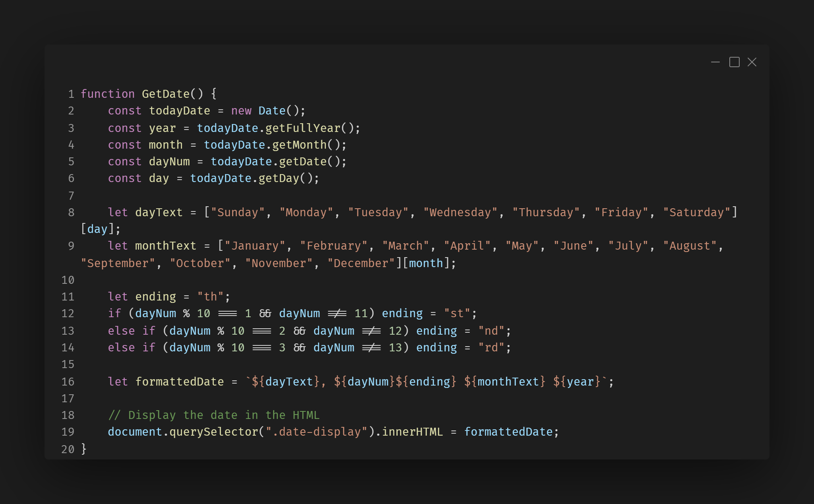
Task: Click the innerHTML property
Action: [x=413, y=432]
